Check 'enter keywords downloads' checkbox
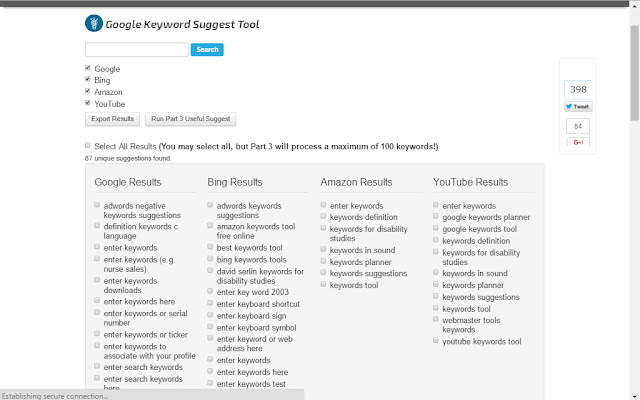 click(97, 280)
